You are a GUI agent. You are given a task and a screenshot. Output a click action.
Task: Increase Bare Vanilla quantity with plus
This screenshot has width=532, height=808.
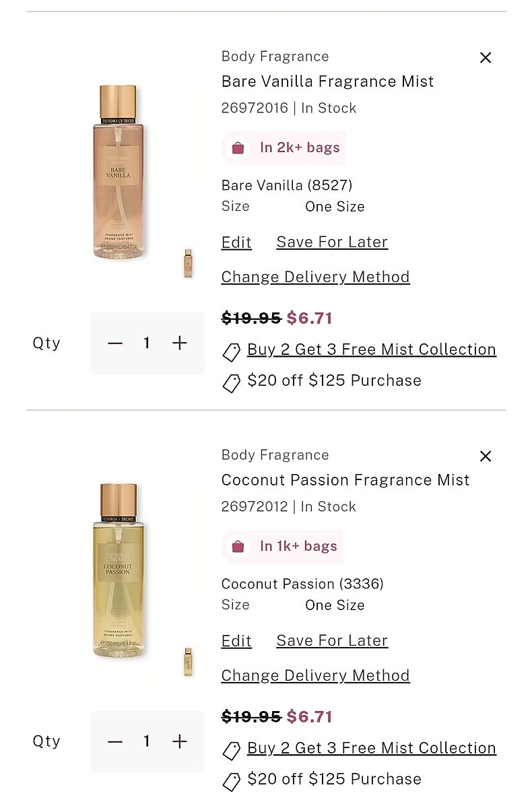click(x=179, y=343)
